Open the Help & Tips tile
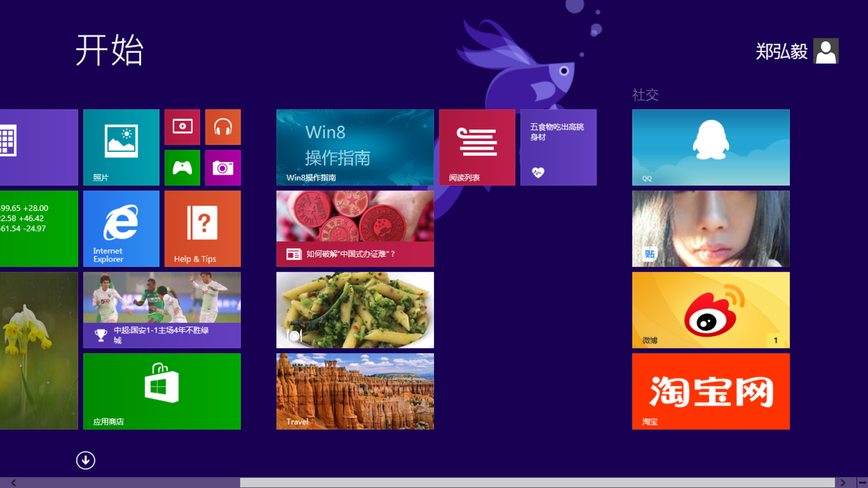Viewport: 868px width, 488px height. point(203,228)
